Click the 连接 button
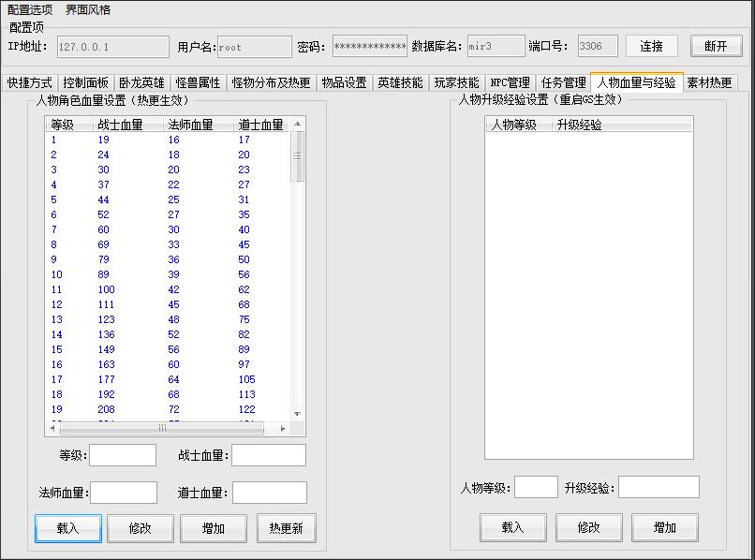 pyautogui.click(x=651, y=46)
